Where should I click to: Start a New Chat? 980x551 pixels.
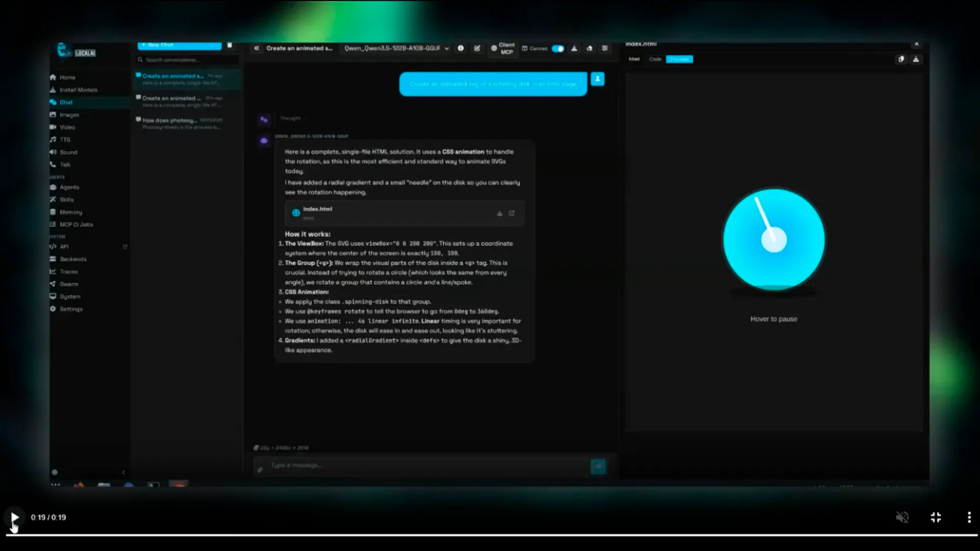tap(179, 45)
